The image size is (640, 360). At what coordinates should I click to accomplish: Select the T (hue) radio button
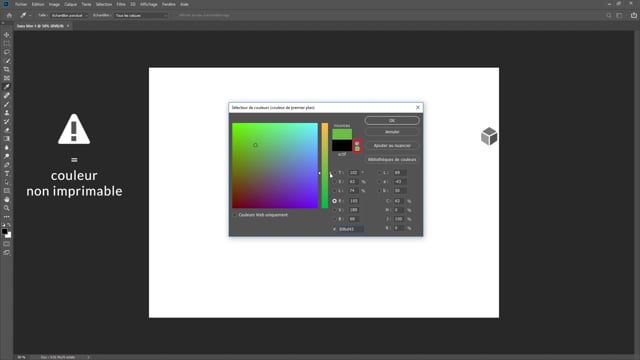point(334,173)
